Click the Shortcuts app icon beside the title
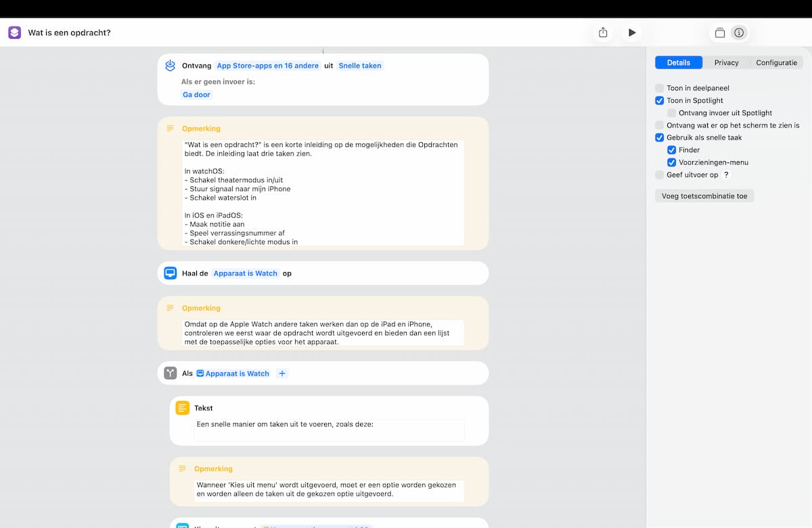This screenshot has height=528, width=812. coord(15,32)
